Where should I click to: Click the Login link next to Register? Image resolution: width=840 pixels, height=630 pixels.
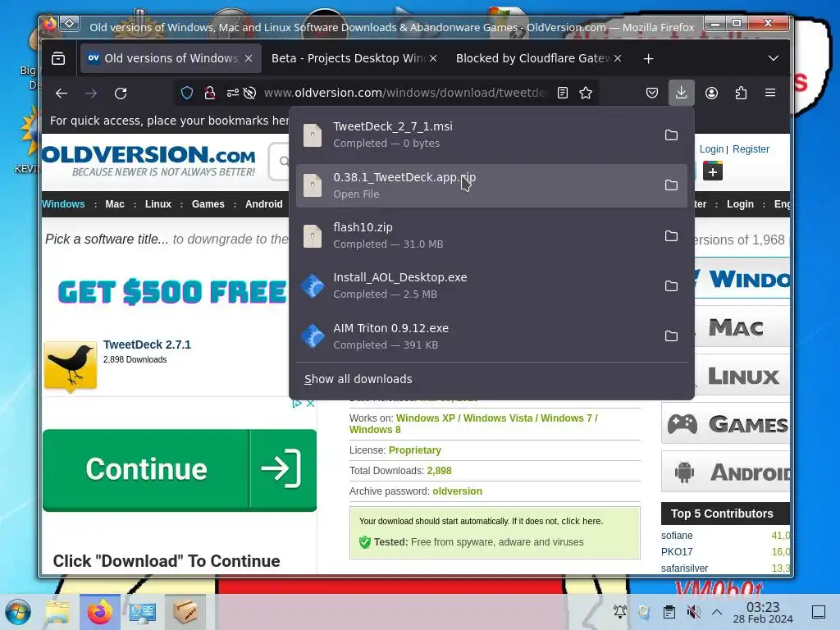711,149
